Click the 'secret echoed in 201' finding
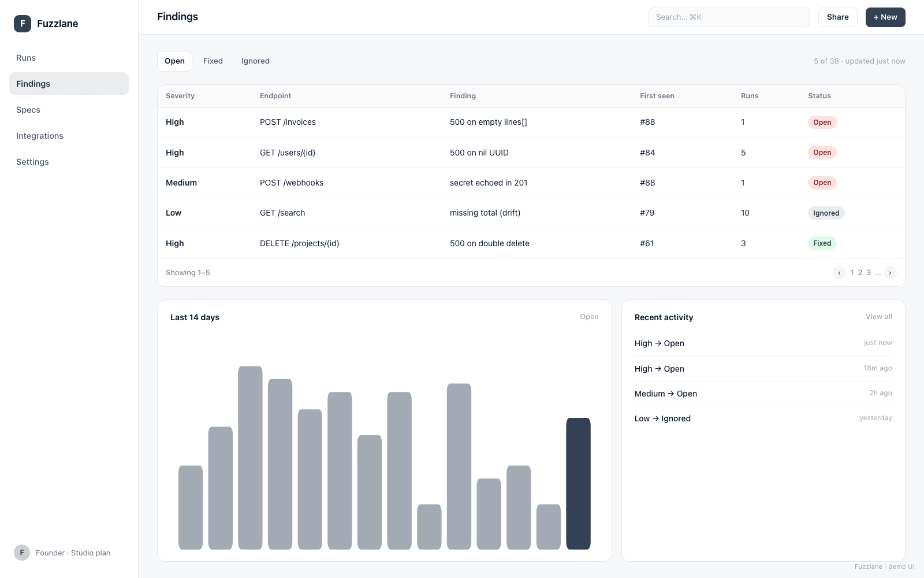Viewport: 924px width, 578px height. (x=489, y=183)
